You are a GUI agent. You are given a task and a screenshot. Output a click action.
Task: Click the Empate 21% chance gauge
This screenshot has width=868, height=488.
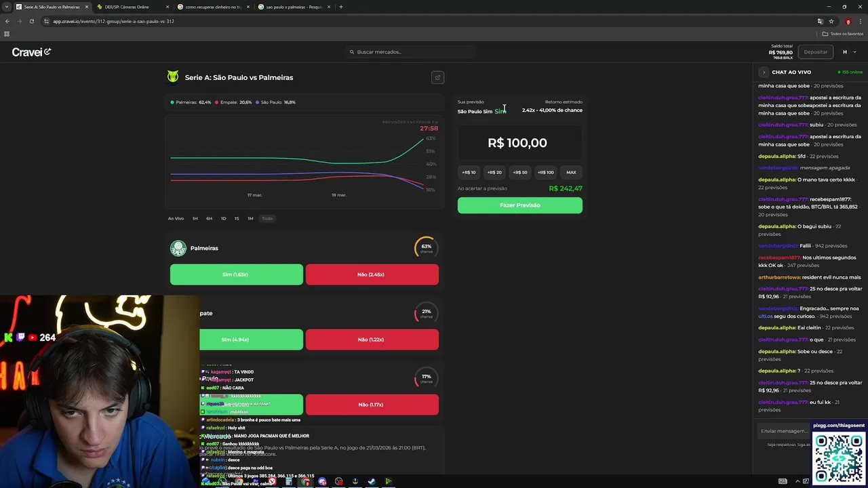point(426,313)
